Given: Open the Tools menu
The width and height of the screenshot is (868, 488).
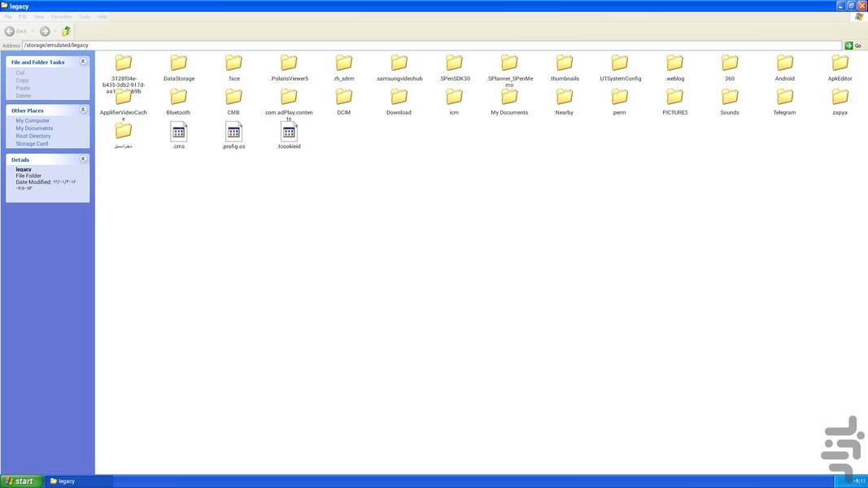Looking at the screenshot, I should pos(85,16).
